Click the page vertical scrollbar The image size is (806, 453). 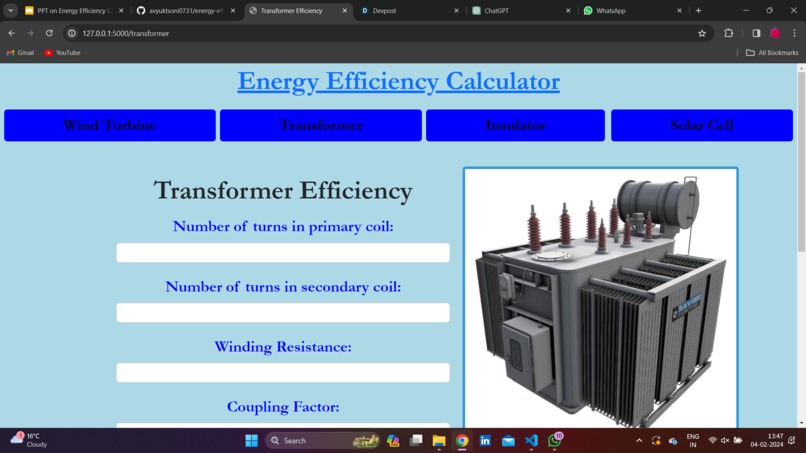click(x=801, y=162)
